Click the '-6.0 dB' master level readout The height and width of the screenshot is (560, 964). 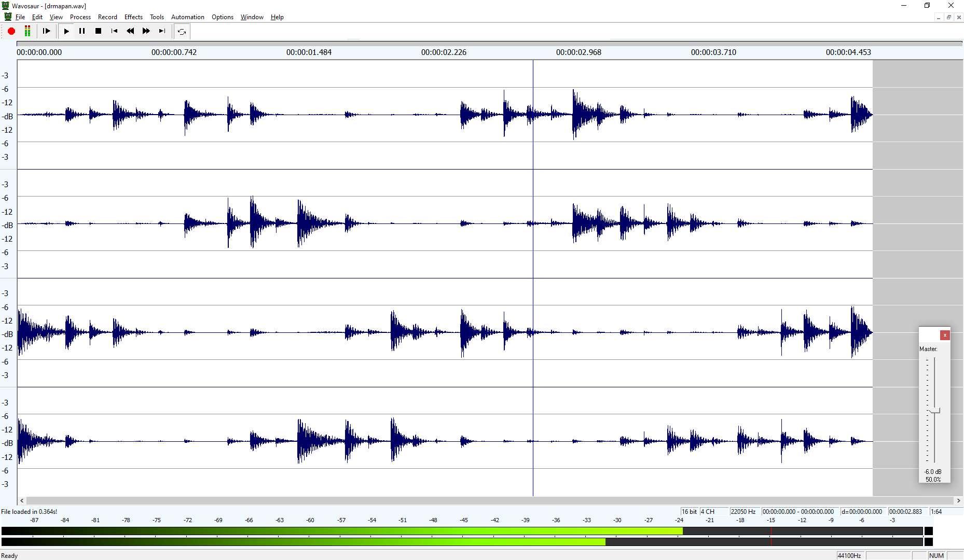point(933,472)
